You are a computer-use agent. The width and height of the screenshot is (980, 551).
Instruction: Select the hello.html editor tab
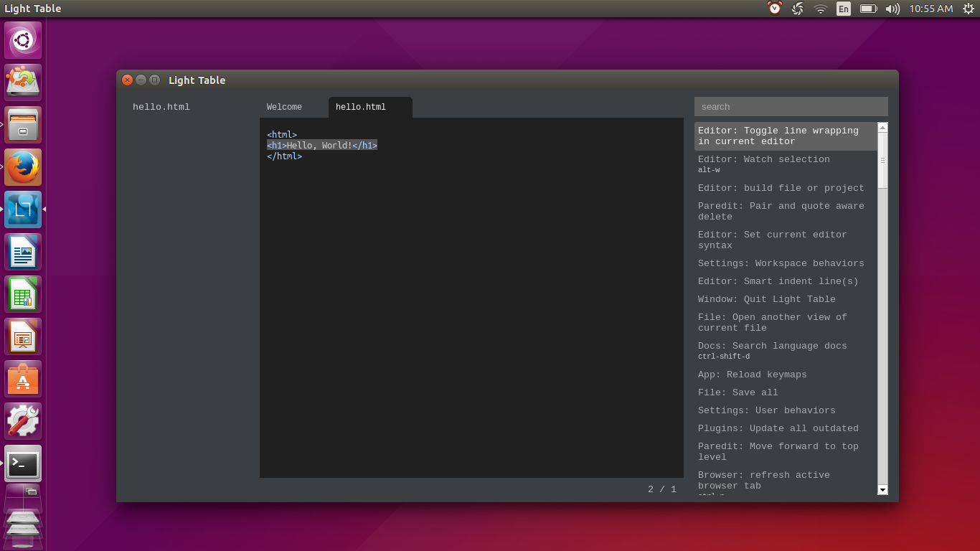click(370, 108)
